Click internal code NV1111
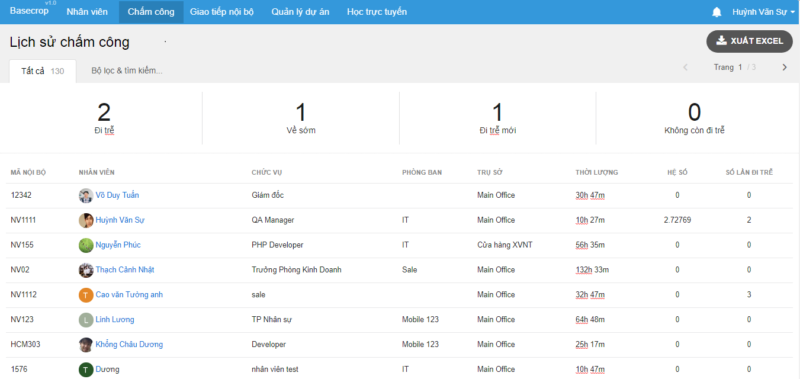This screenshot has height=379, width=800. tap(23, 220)
